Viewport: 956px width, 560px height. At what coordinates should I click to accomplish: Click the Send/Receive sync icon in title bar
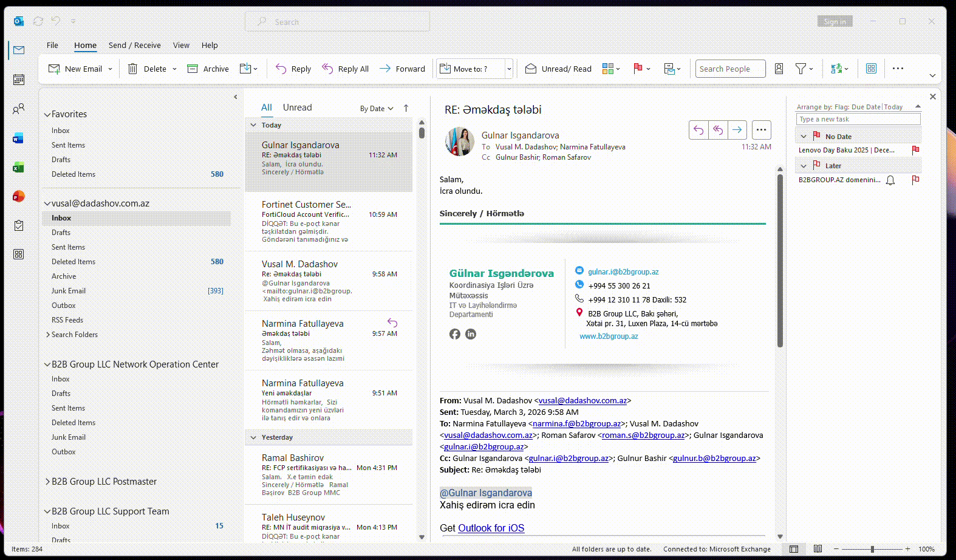tap(38, 21)
